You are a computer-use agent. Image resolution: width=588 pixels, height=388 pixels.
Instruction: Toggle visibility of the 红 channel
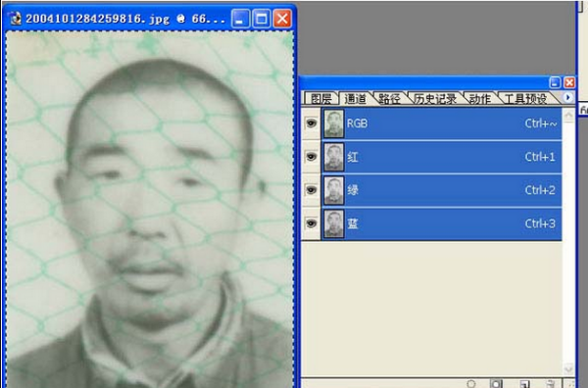(x=311, y=157)
